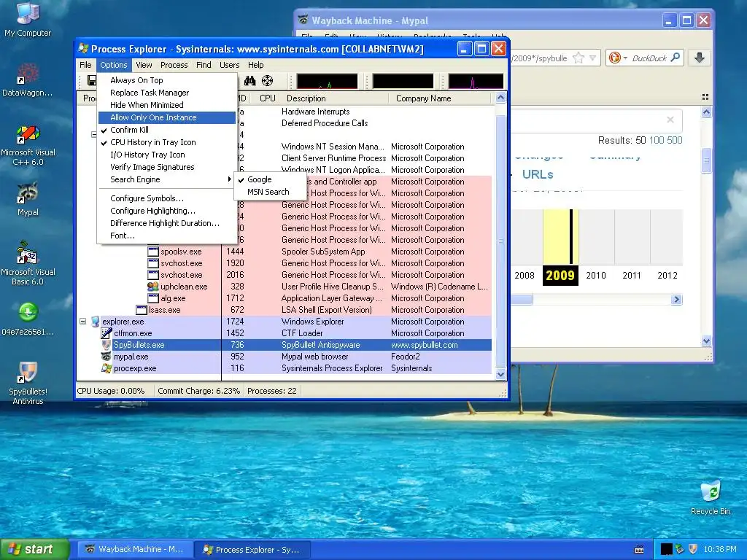The height and width of the screenshot is (560, 747).
Task: Click the uphclean.exe process icon
Action: 153,287
